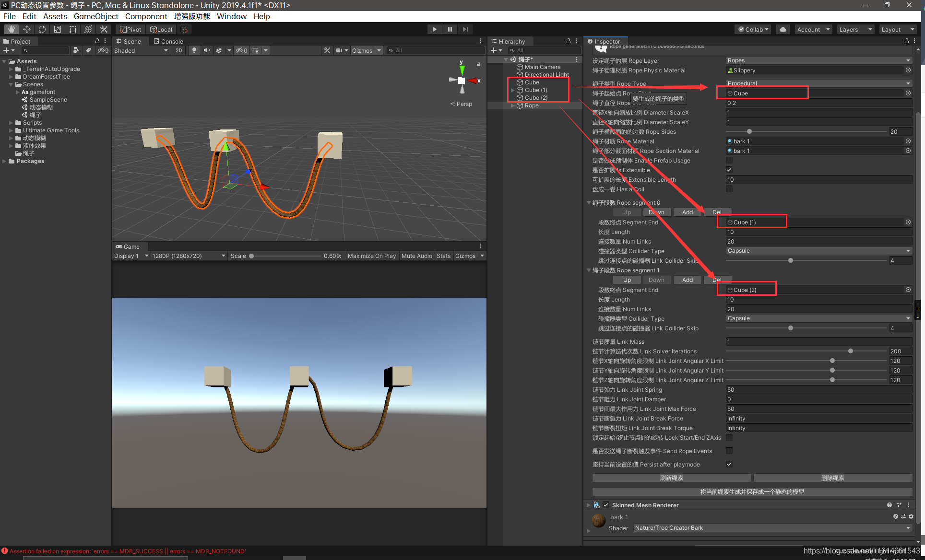Select the Hand tool in toolbar
Image resolution: width=925 pixels, height=560 pixels.
(12, 29)
